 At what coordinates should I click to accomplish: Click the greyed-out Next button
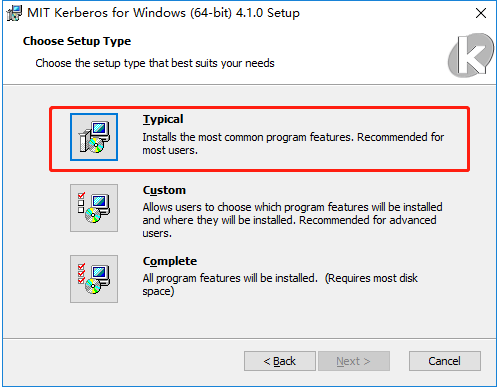354,361
